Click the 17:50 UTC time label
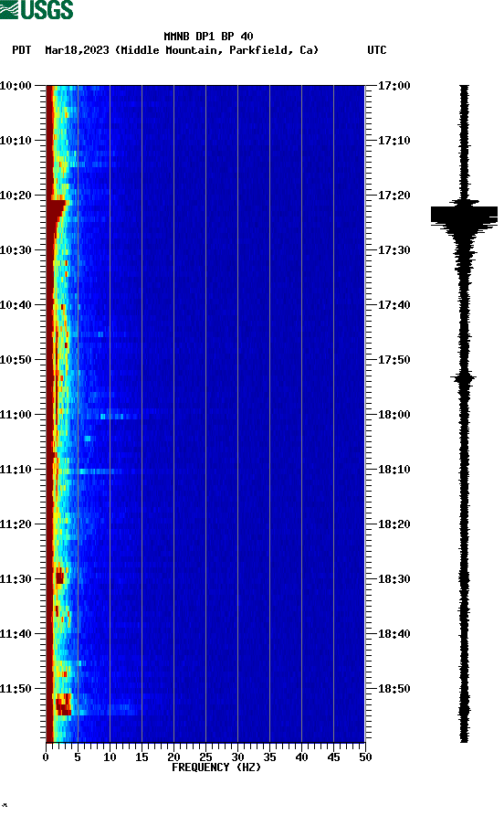Viewport: 504px width, 815px height. [394, 360]
